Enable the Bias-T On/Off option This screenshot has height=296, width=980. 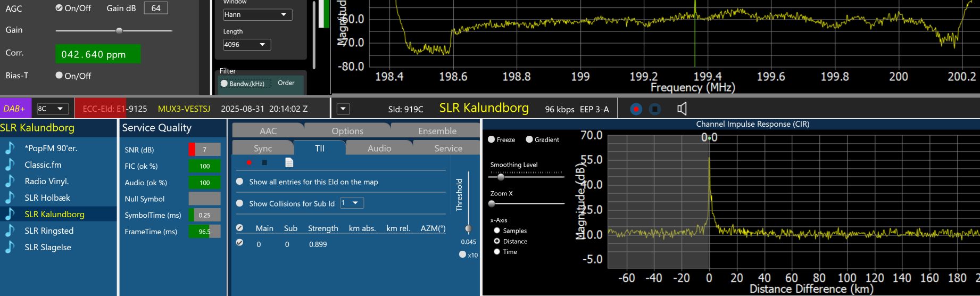click(59, 76)
